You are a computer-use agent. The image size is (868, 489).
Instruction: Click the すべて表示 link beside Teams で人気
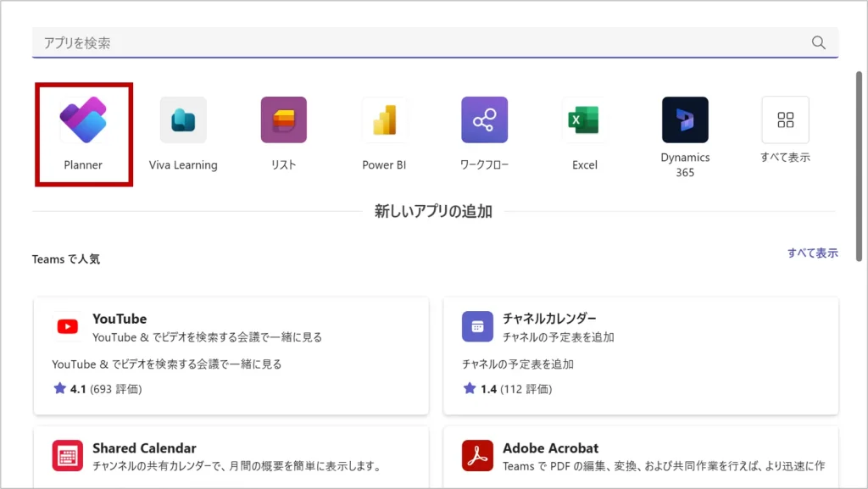[812, 253]
